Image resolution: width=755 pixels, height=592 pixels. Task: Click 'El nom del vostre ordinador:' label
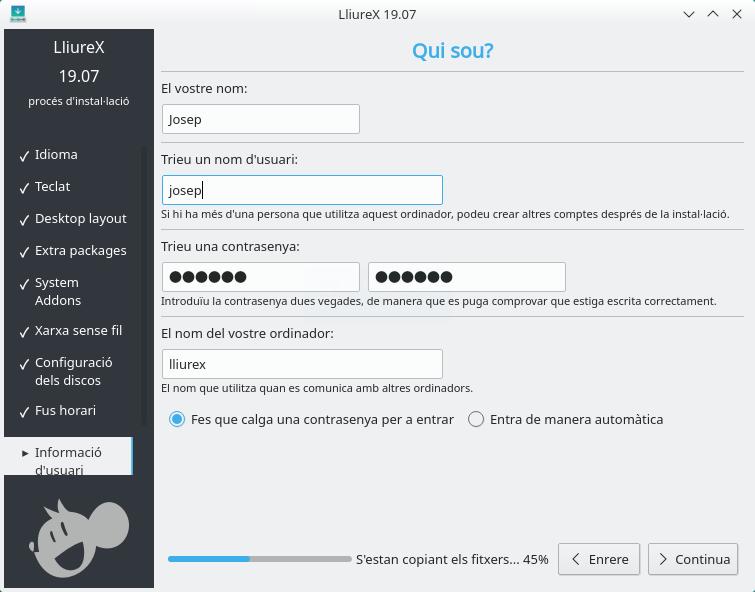(247, 333)
